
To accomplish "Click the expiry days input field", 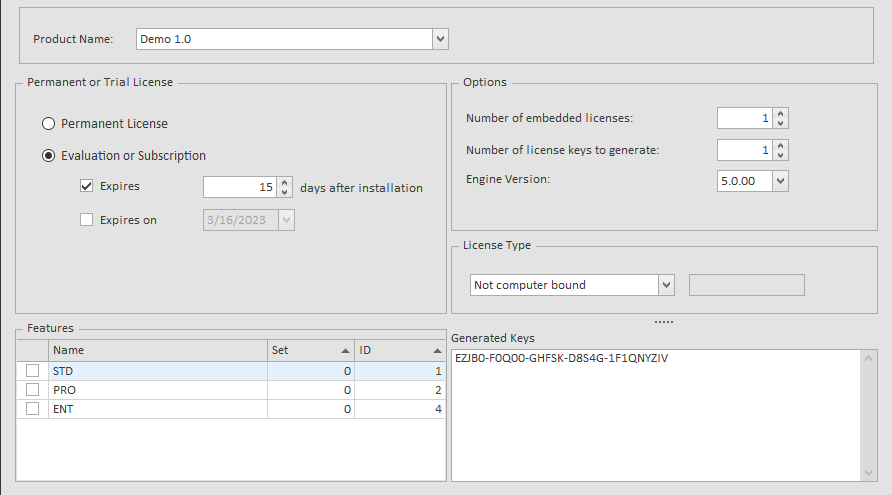I will coord(238,187).
